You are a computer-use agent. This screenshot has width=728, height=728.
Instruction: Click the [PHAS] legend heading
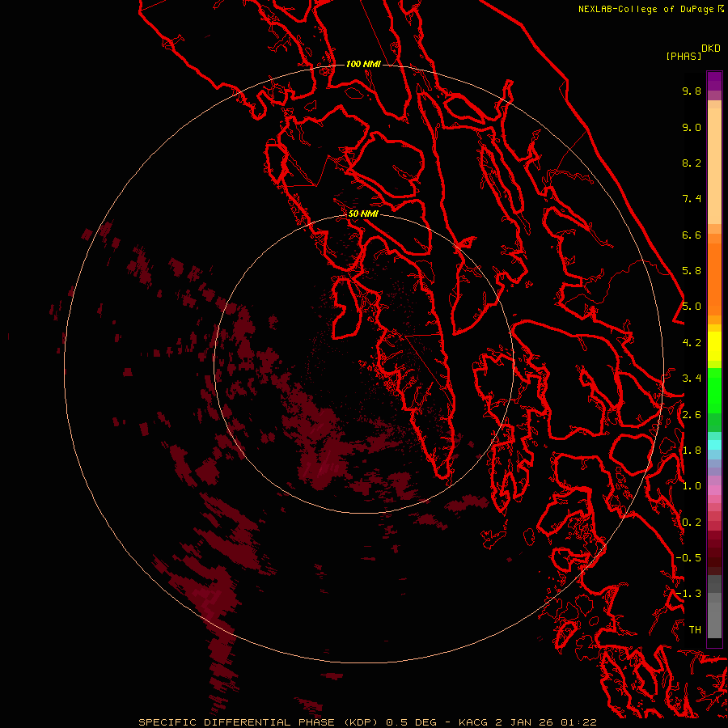pyautogui.click(x=684, y=56)
